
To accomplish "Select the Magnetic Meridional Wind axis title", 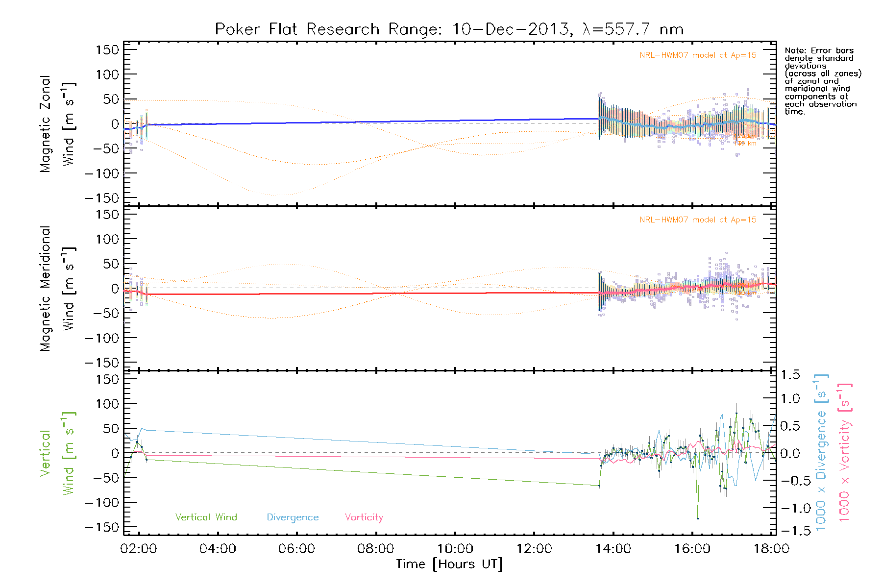I will click(57, 289).
